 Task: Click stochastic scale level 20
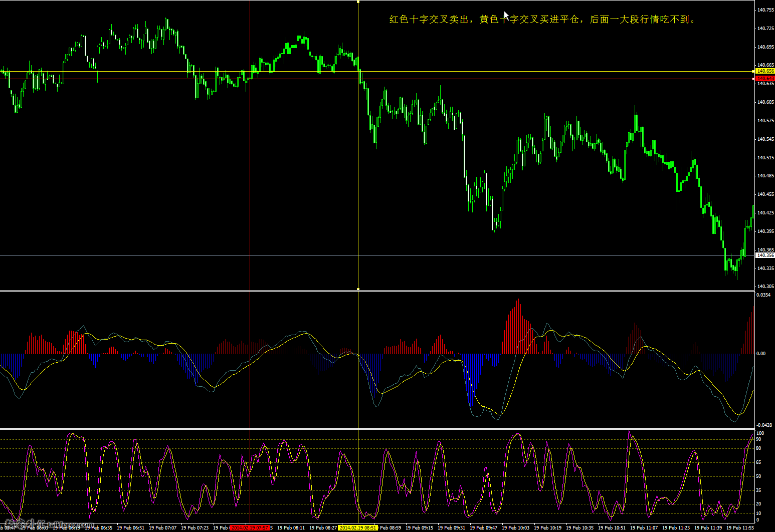pos(759,504)
